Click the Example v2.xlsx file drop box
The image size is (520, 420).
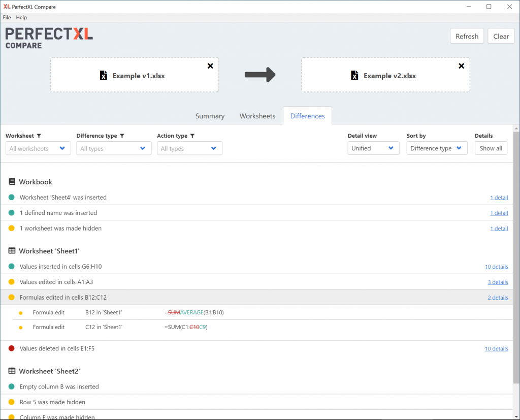[x=386, y=75]
